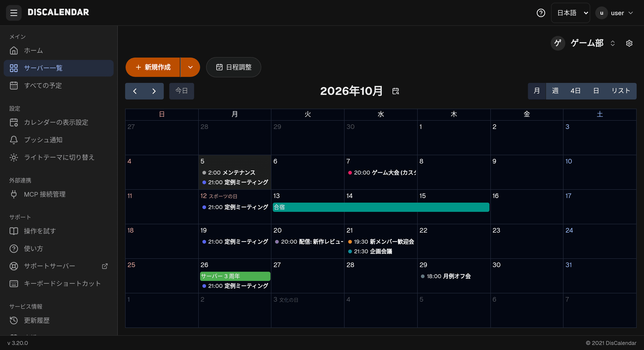This screenshot has width=644, height=350.
Task: Click the DISCALENDAR logo text
Action: (x=58, y=12)
